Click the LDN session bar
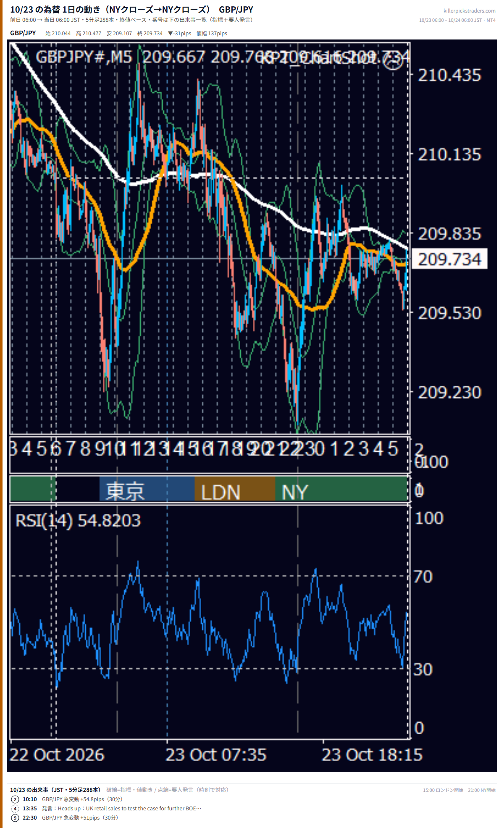 pos(235,489)
